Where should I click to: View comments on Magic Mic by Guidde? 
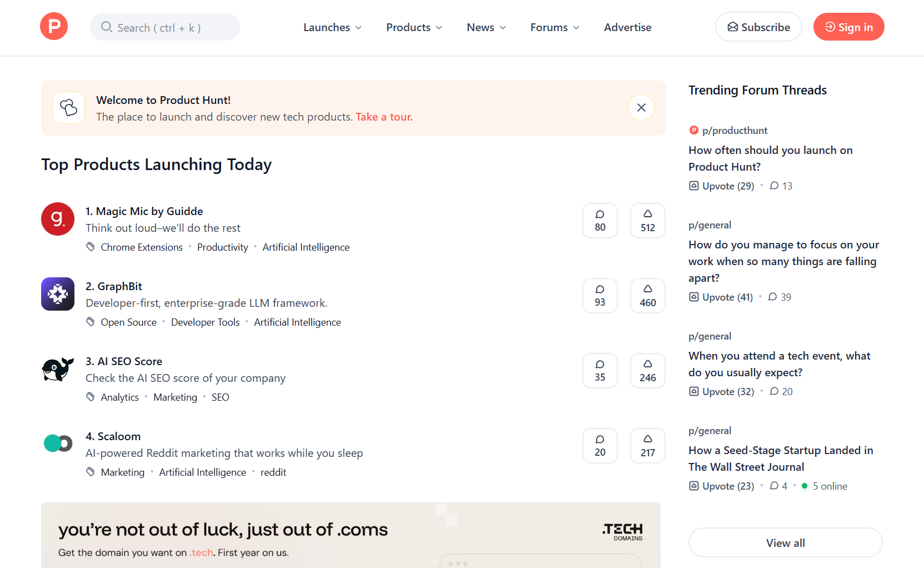(x=600, y=221)
